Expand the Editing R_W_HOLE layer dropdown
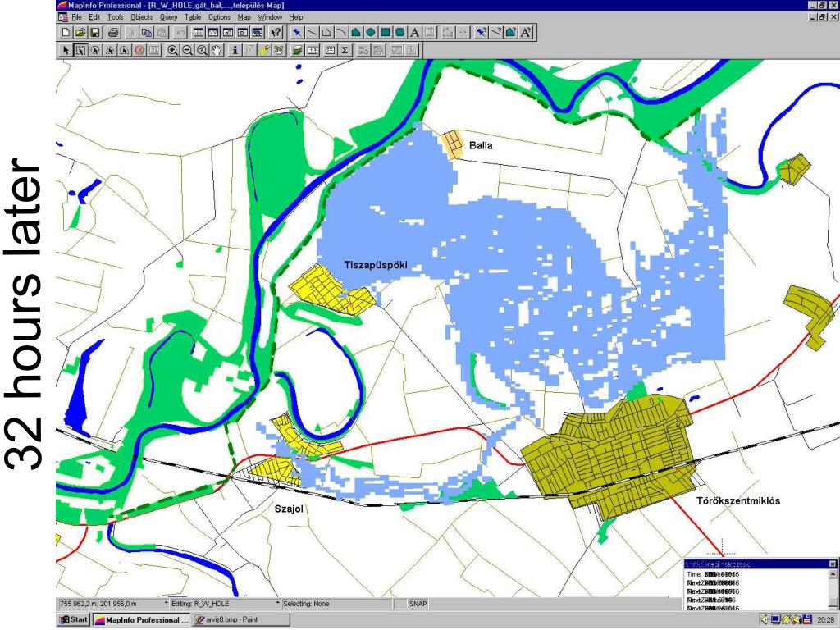 coord(277,604)
